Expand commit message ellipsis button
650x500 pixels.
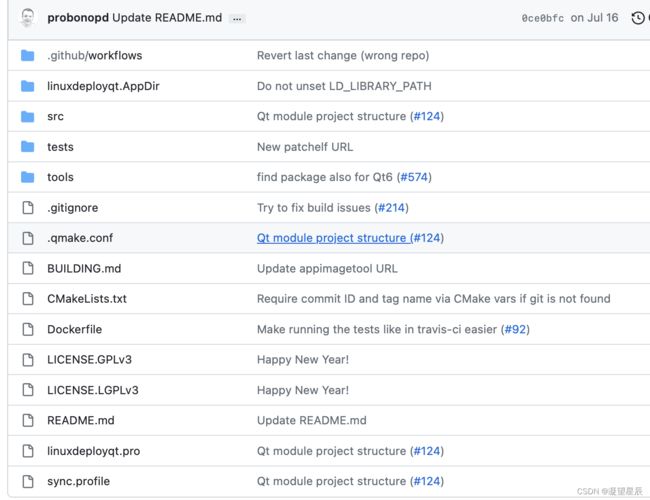pyautogui.click(x=237, y=19)
